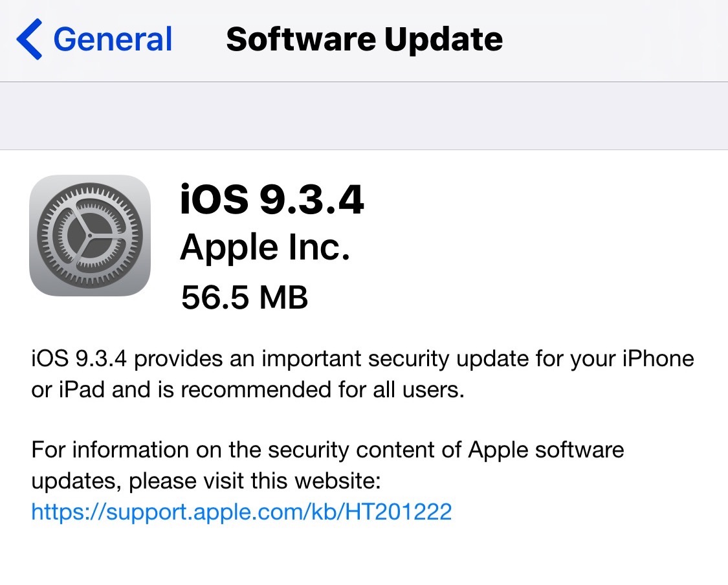Tap the Apple Inc. developer name

pyautogui.click(x=265, y=248)
